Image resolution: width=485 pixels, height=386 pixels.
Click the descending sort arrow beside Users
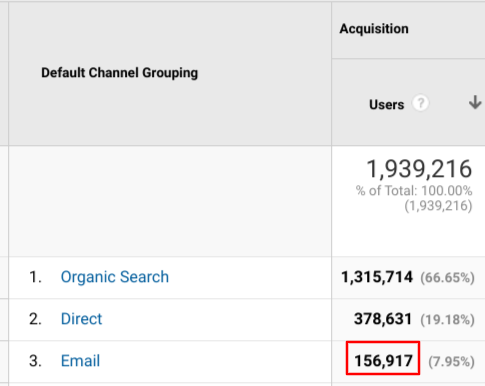475,102
